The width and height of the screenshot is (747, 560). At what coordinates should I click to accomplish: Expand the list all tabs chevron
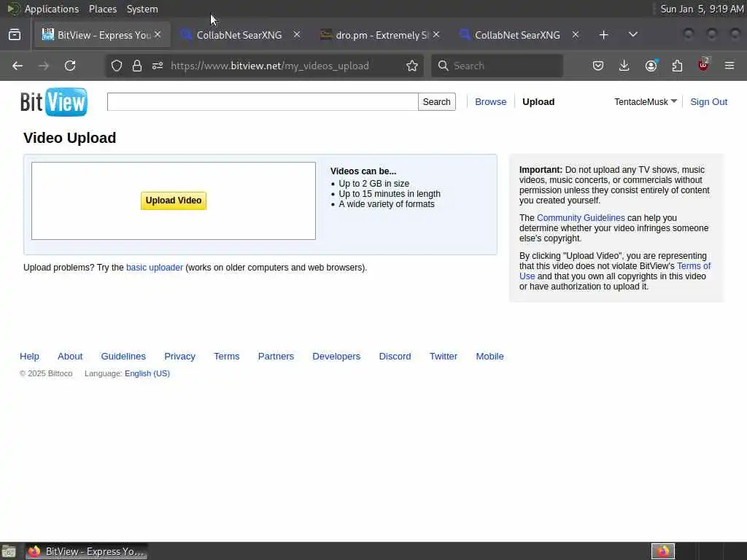coord(633,35)
